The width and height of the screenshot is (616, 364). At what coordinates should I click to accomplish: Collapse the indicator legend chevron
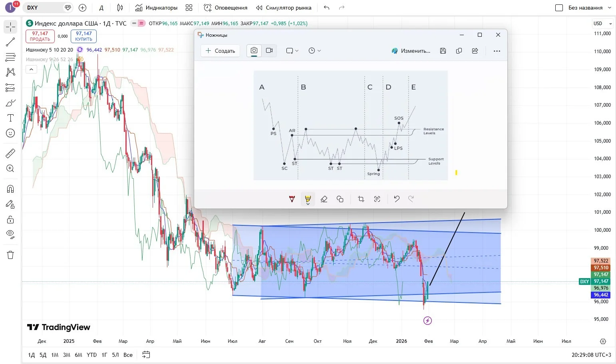tap(31, 70)
